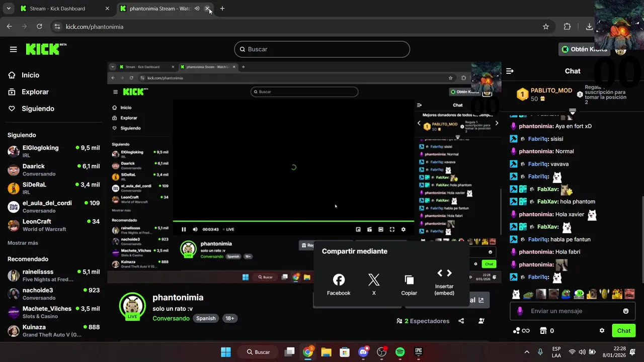Click FabXav's message 'hola phantom'
This screenshot has width=644, height=362.
coord(578,202)
